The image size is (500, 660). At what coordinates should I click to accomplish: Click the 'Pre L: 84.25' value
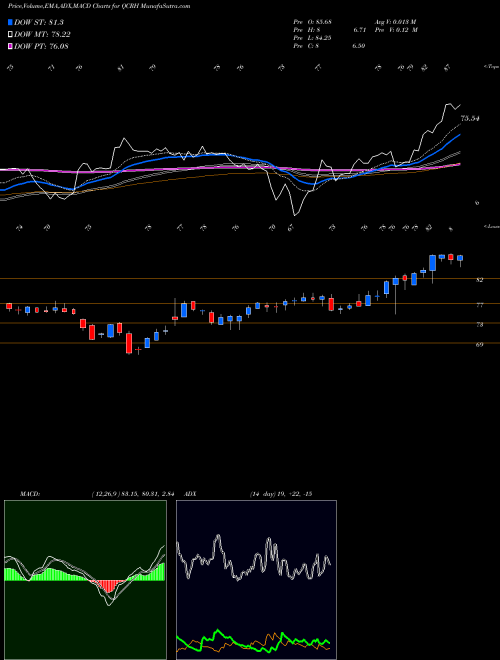click(x=313, y=38)
